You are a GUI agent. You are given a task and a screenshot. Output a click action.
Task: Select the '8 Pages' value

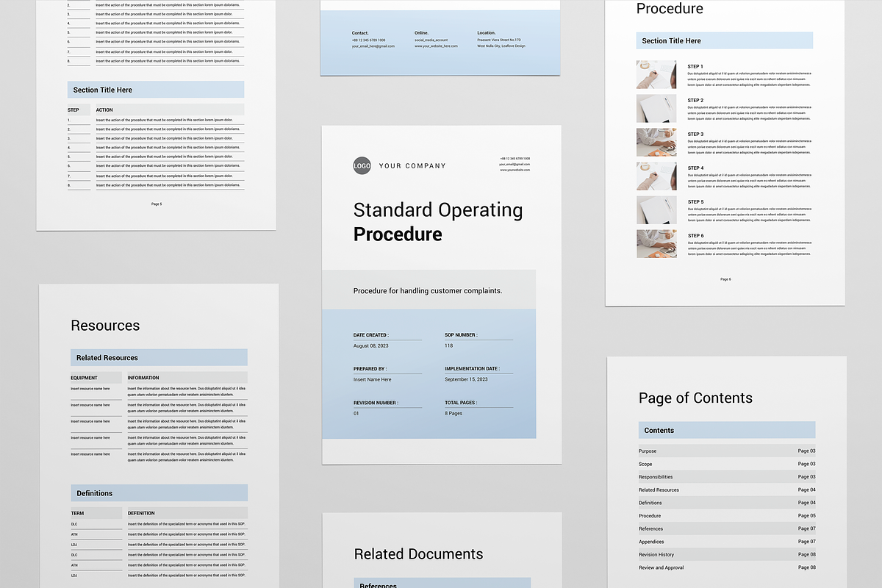pyautogui.click(x=453, y=414)
